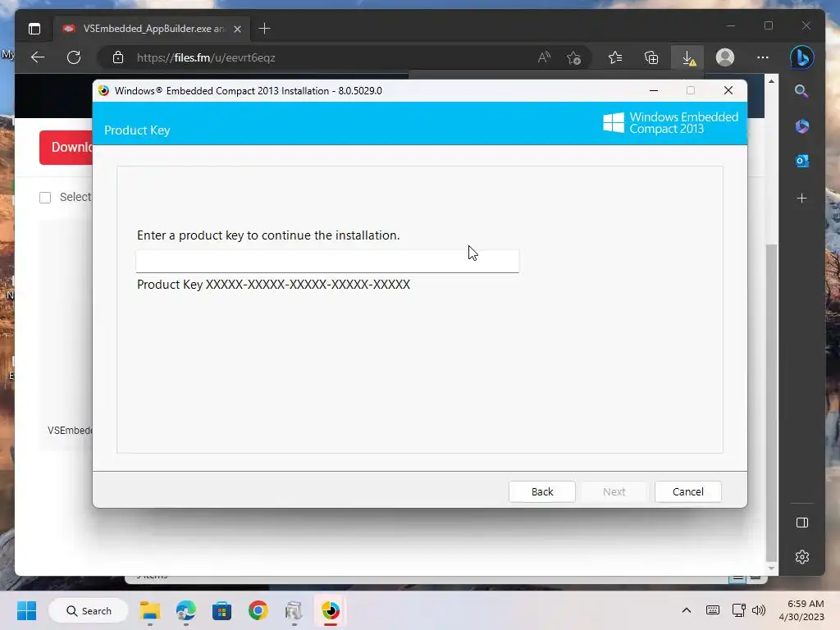
Task: Switch to the VSEmbedded_AppBuilder.exe browser tab
Action: [x=153, y=29]
